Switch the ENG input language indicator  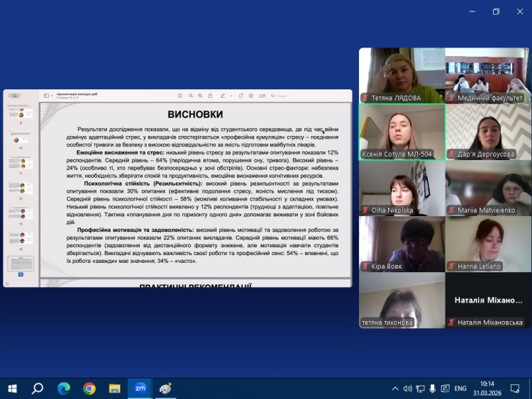click(x=460, y=388)
